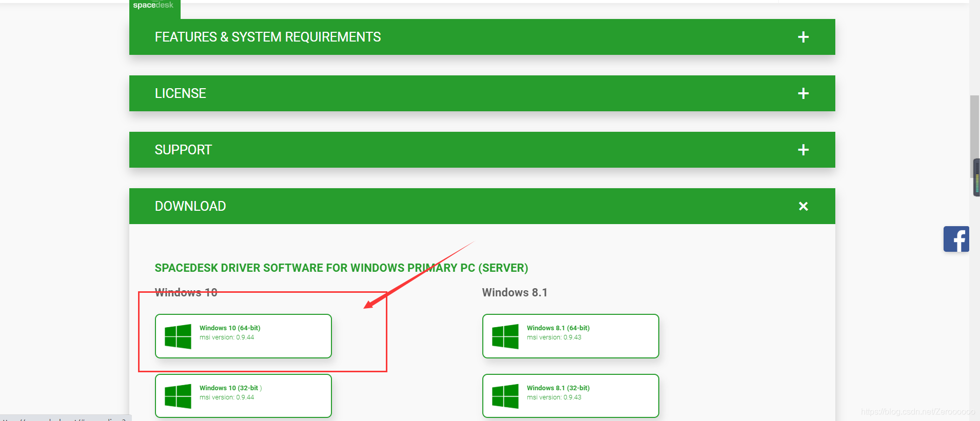Click Windows logo in Windows 8.1 32-bit card

coord(505,396)
